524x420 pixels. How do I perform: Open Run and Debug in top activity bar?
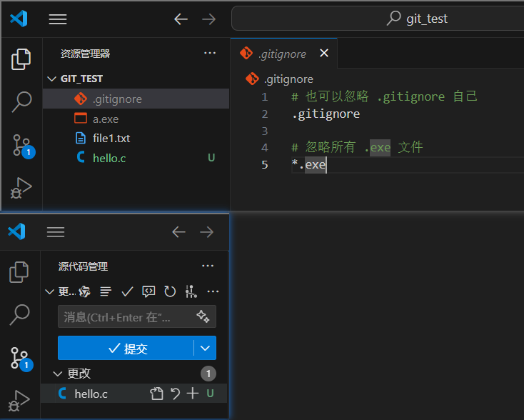tap(21, 188)
